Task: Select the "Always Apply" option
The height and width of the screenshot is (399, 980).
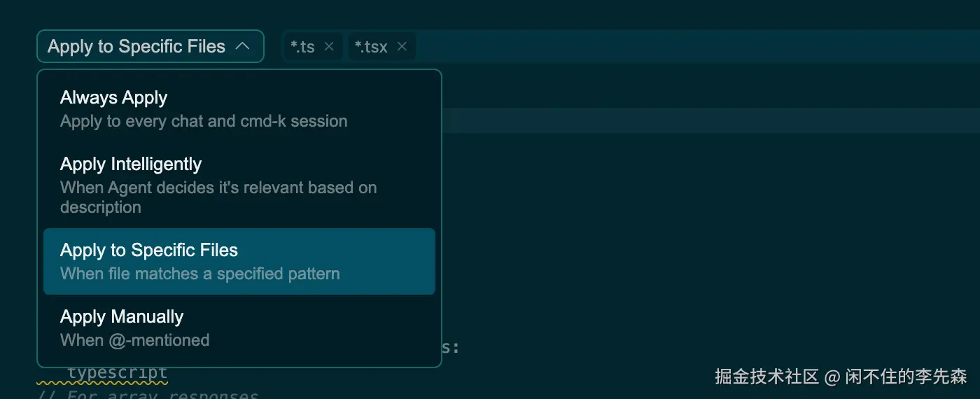Action: pyautogui.click(x=114, y=98)
